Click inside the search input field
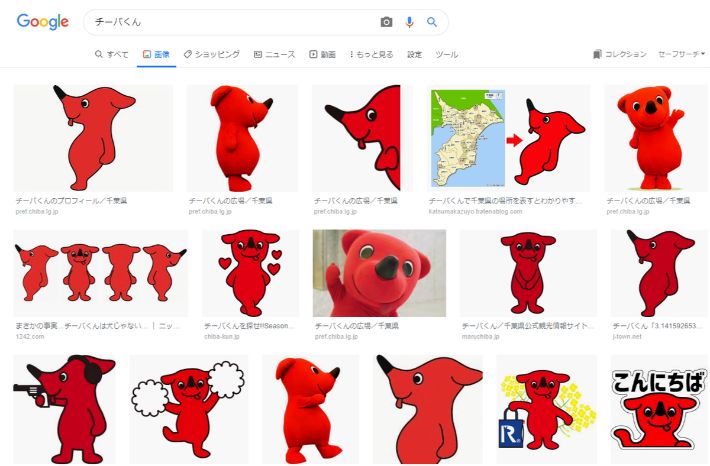This screenshot has height=466, width=710. click(x=230, y=22)
